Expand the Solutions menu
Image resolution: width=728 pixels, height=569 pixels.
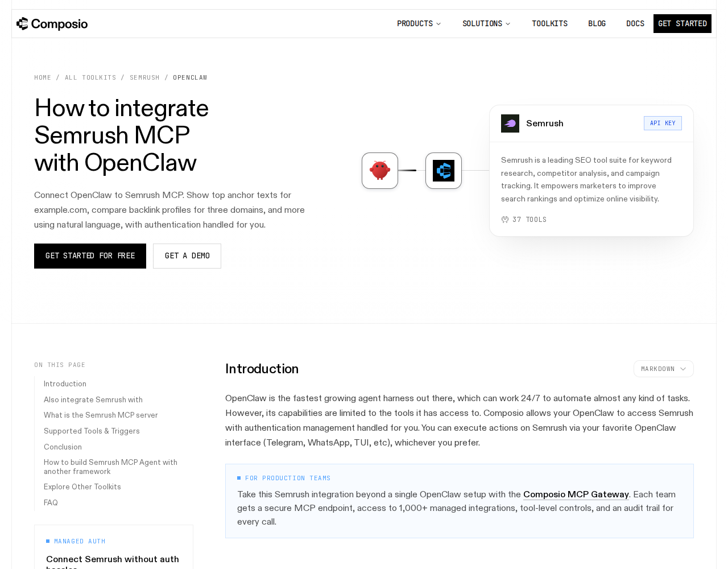coord(486,23)
